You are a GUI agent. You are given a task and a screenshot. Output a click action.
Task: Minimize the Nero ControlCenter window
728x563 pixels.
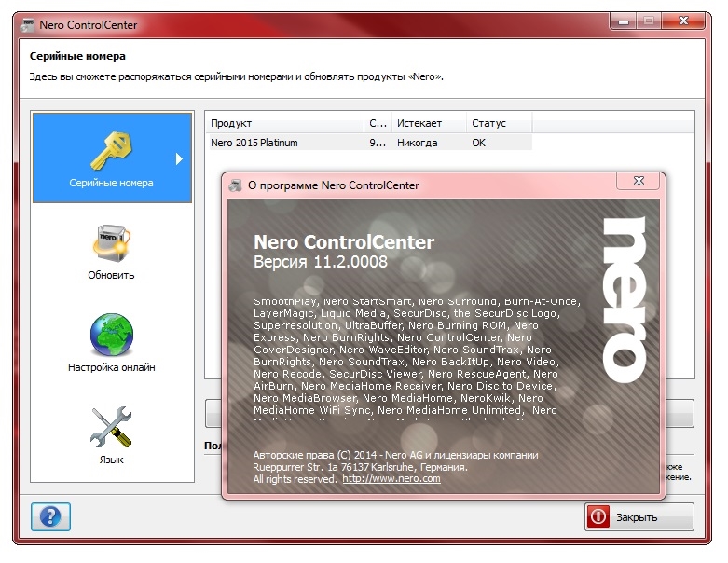[624, 21]
